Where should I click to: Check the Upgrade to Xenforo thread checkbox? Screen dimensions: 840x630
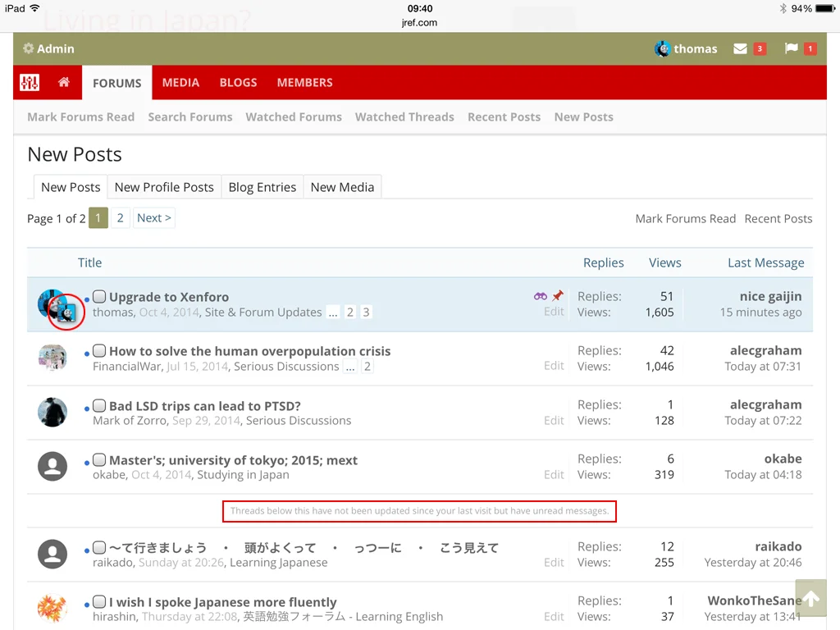tap(99, 296)
